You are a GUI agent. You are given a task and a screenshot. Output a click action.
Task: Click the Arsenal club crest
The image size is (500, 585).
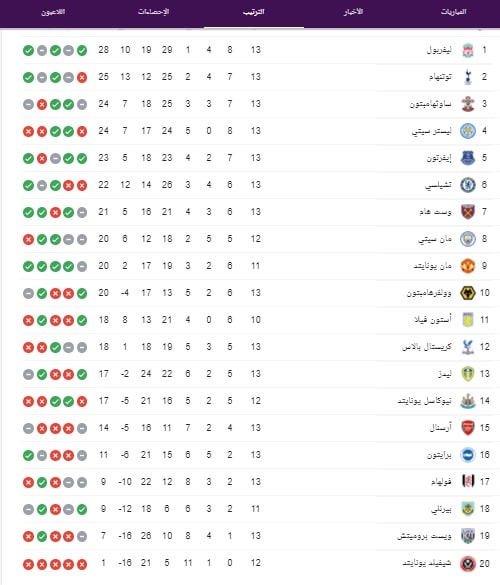coord(468,428)
